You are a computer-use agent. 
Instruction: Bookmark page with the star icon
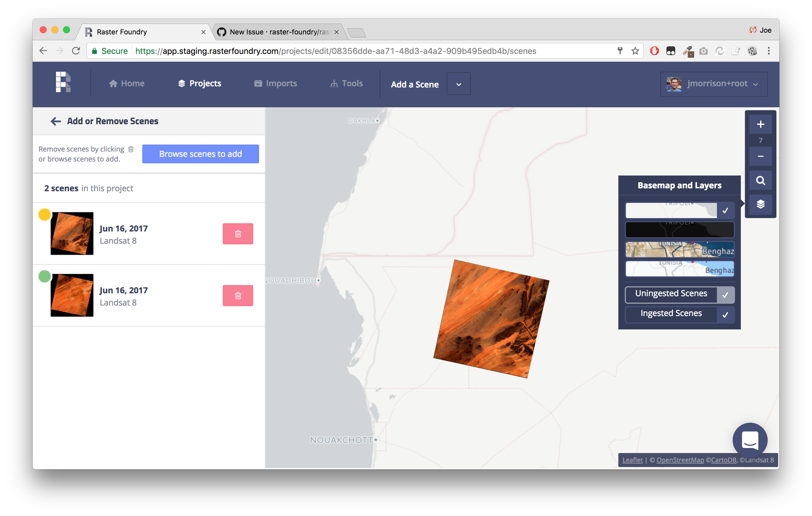pos(635,51)
